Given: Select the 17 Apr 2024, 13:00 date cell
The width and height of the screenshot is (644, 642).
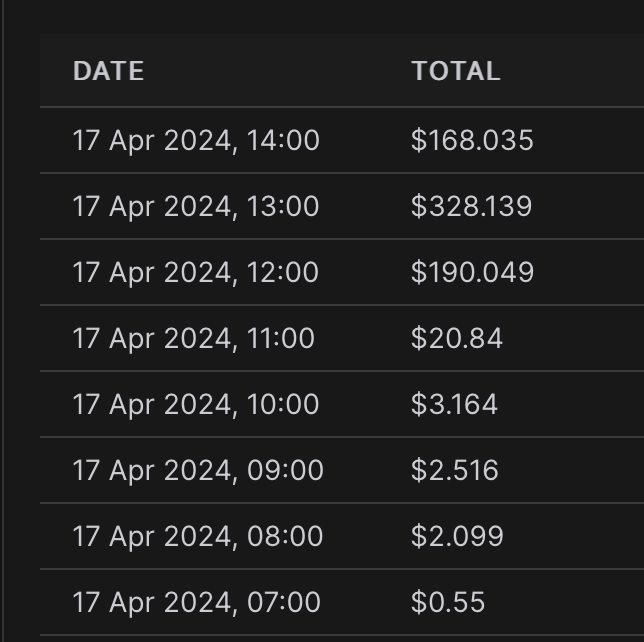Looking at the screenshot, I should pyautogui.click(x=196, y=206).
